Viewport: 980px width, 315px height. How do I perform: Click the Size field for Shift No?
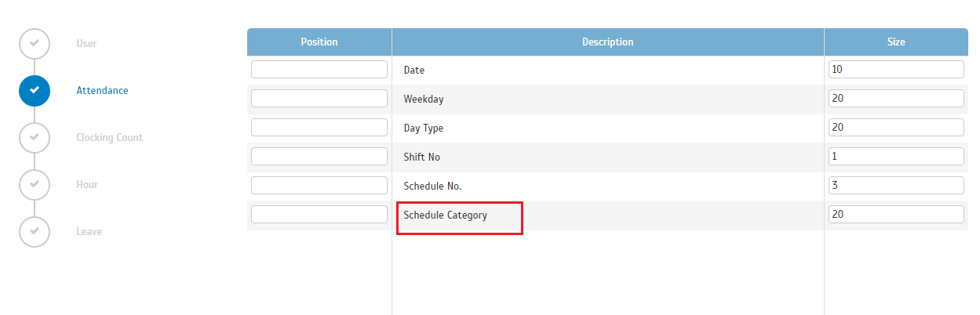pyautogui.click(x=896, y=157)
